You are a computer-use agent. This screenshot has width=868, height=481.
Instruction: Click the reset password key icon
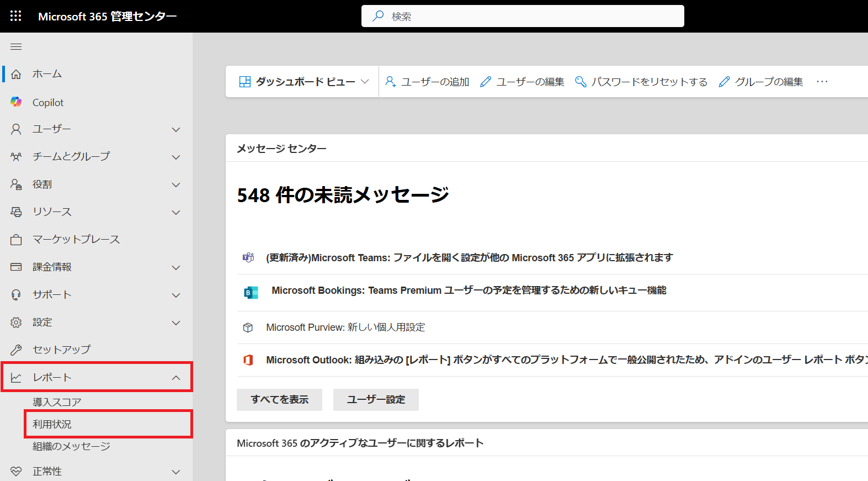[581, 82]
